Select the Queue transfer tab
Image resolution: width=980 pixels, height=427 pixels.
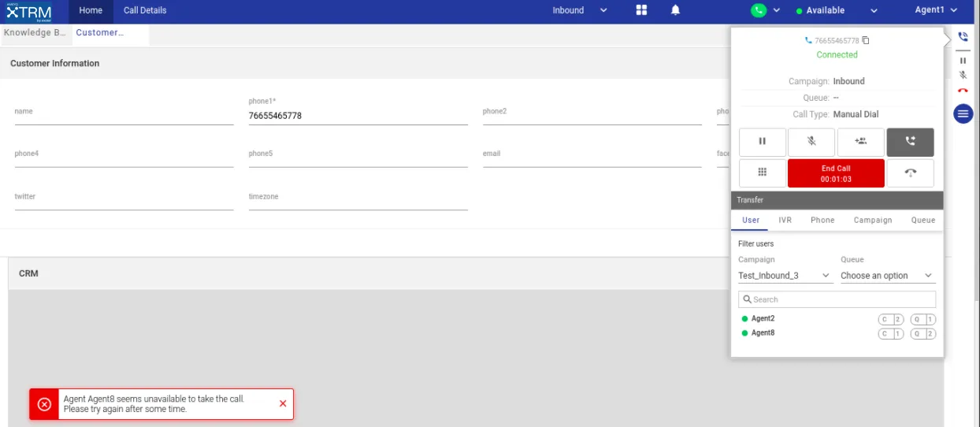(923, 221)
